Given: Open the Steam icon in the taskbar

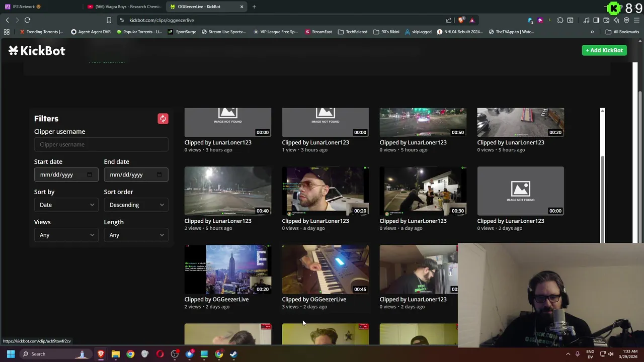Looking at the screenshot, I should point(233,354).
